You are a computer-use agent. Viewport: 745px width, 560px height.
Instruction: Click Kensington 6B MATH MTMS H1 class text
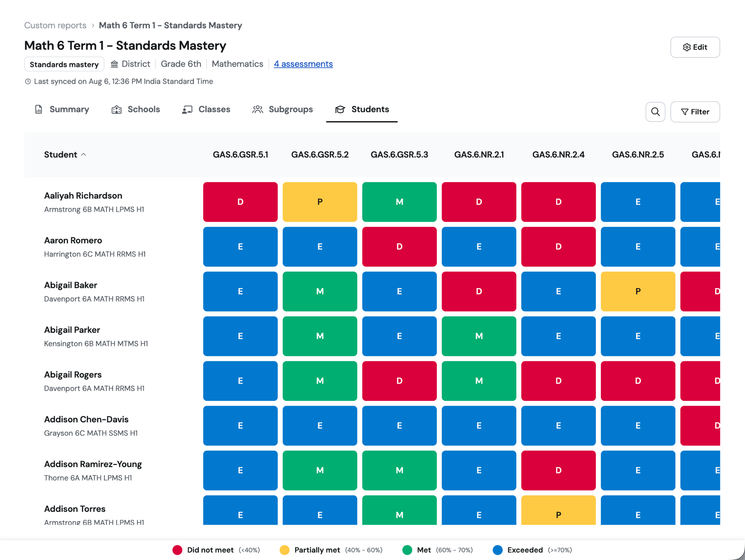coord(96,344)
